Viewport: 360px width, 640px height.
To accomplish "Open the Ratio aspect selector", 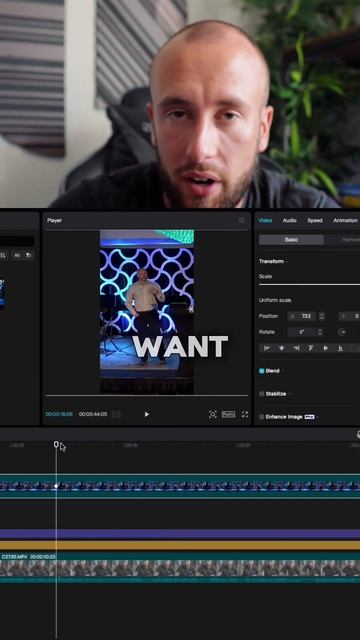I will [x=229, y=414].
